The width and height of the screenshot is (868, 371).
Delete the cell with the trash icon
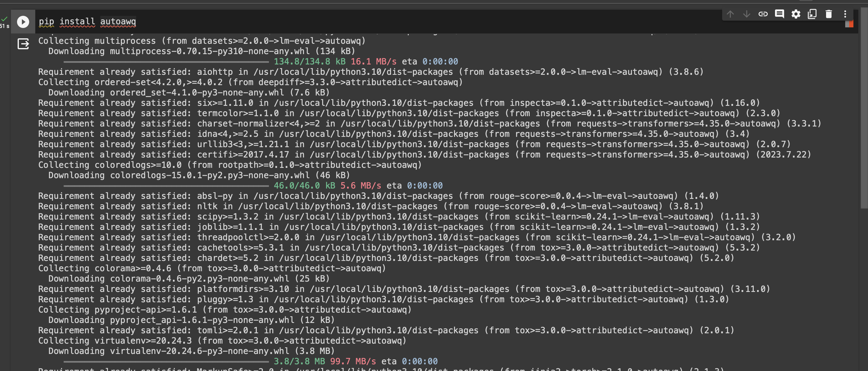click(828, 14)
